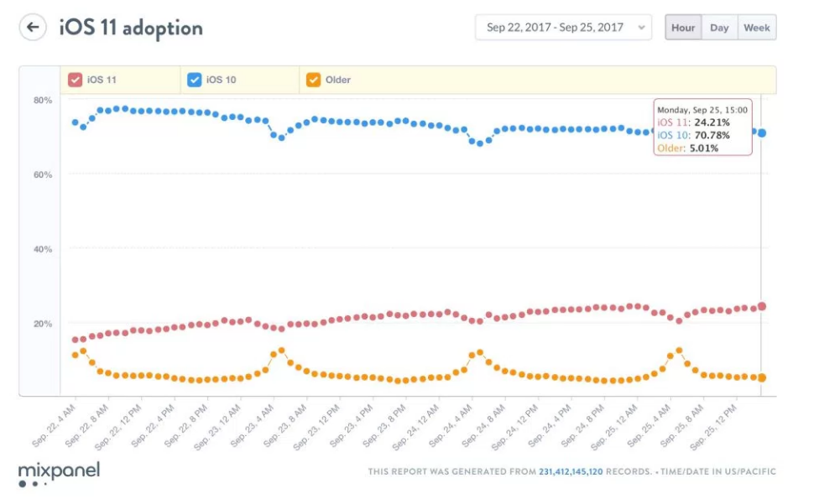Disable the Older series checkbox
The image size is (840, 504).
pos(313,80)
